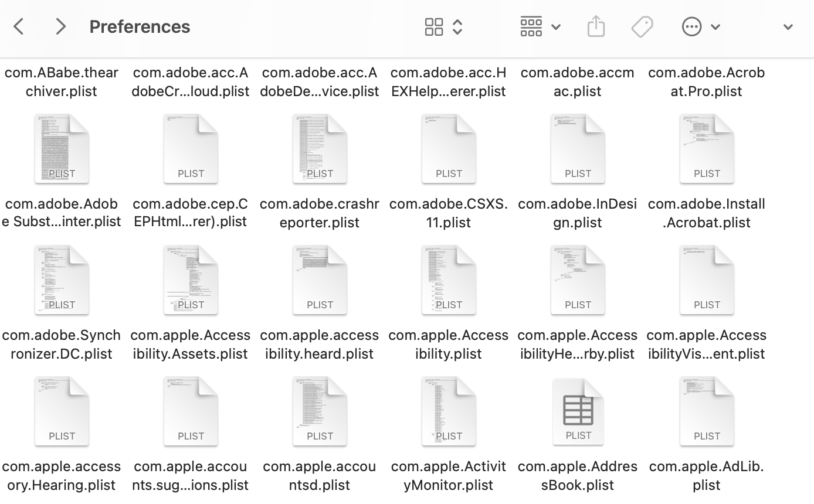Go forward using the Forward arrow
This screenshot has height=504, width=814.
pos(59,26)
